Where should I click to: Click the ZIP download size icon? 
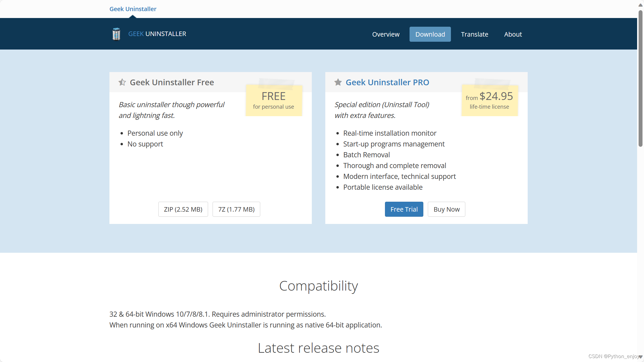click(x=183, y=209)
